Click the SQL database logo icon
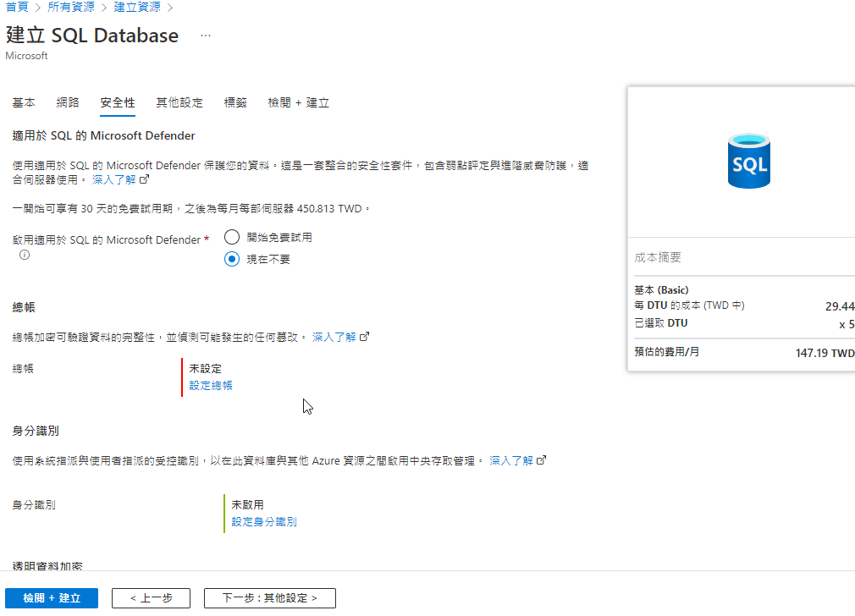Screen dimensions: 855x616 click(x=748, y=161)
